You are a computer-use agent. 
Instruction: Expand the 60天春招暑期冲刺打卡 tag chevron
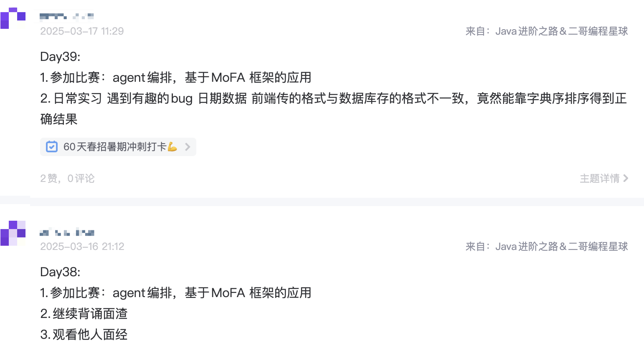pyautogui.click(x=188, y=147)
